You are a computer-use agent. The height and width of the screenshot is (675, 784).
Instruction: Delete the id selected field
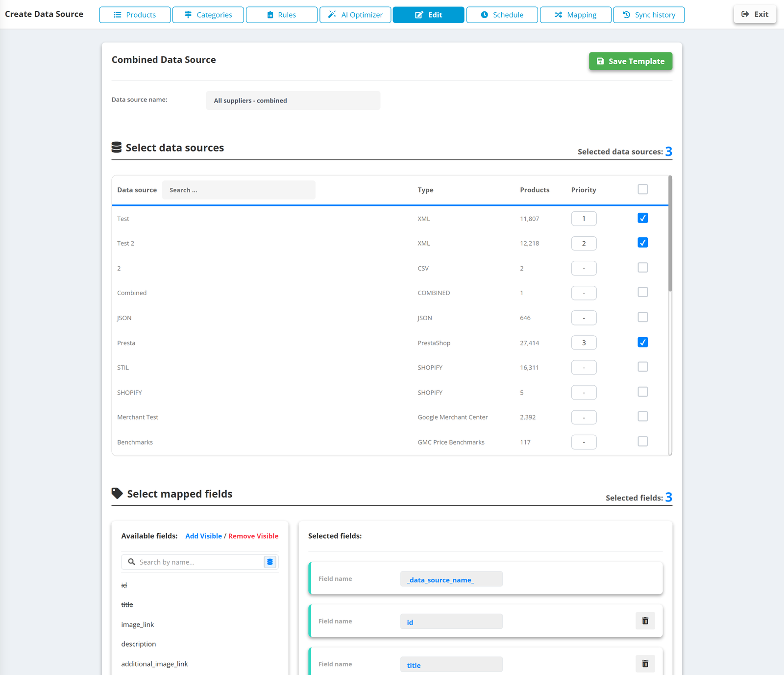645,621
